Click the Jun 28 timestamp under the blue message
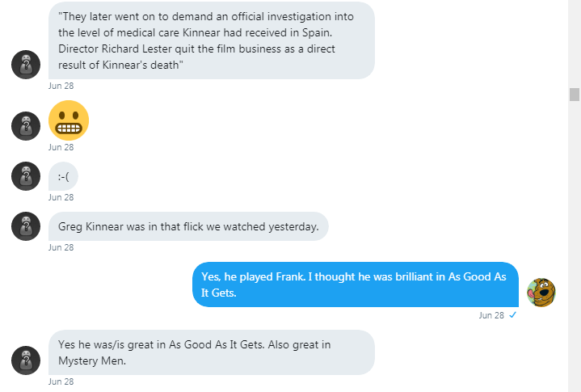 [491, 315]
